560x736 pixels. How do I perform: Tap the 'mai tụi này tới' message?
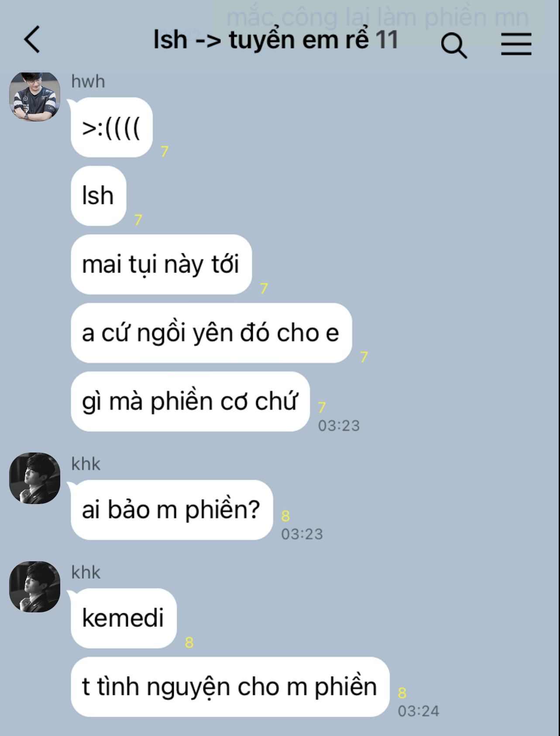click(161, 264)
